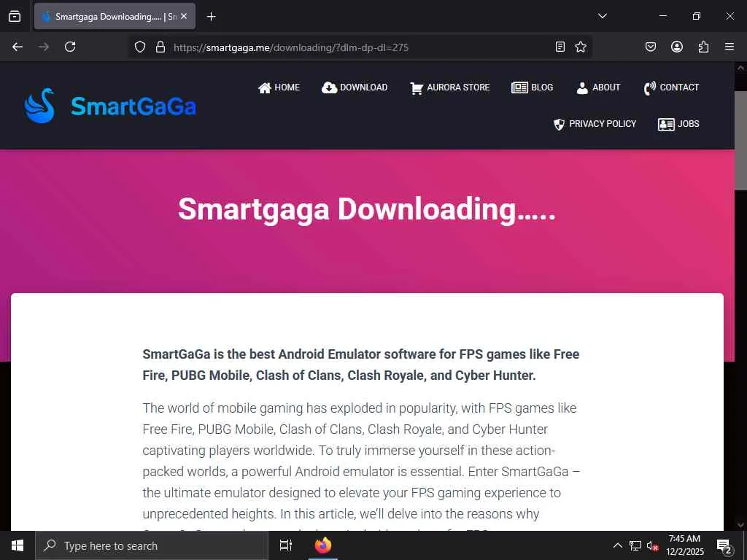Open the Save to Pocket icon
The width and height of the screenshot is (747, 560).
650,47
